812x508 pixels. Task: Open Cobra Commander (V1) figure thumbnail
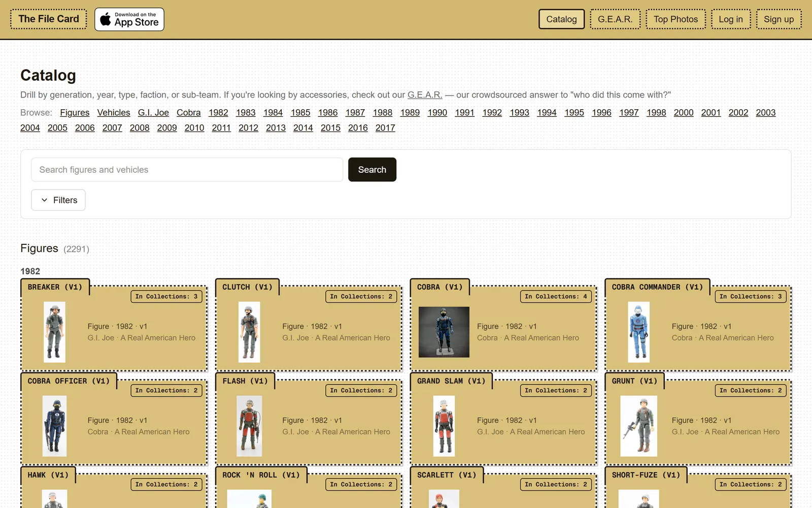click(638, 332)
